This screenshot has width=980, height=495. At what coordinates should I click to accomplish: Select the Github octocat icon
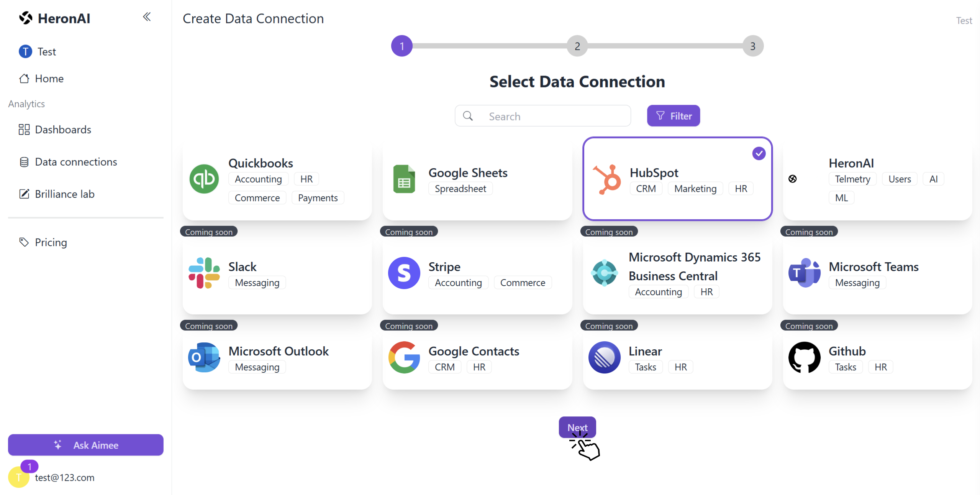805,357
